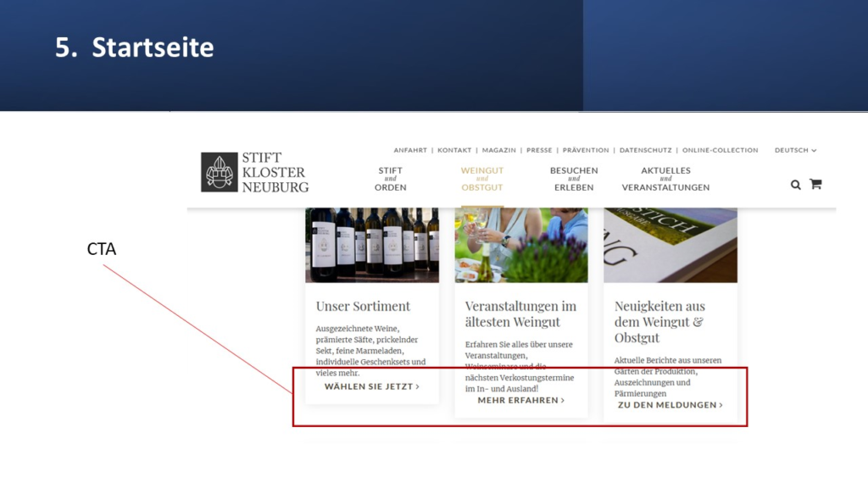The width and height of the screenshot is (868, 488).
Task: Open the Online-Collection link
Action: point(721,150)
